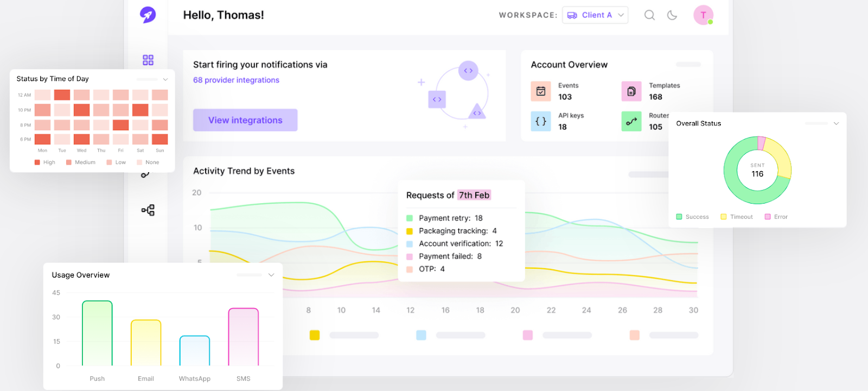Open the workflow tree sidebar icon
This screenshot has width=868, height=391.
pyautogui.click(x=148, y=210)
